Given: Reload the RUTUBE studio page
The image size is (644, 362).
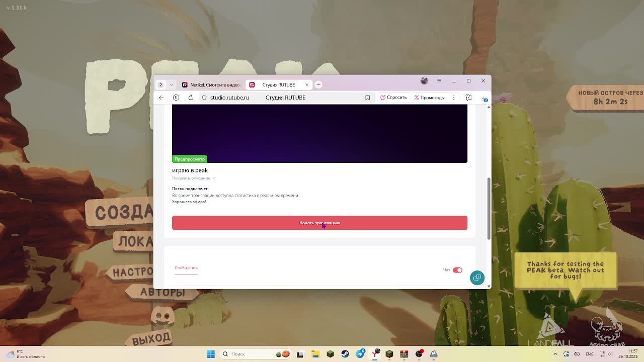Looking at the screenshot, I should click(x=191, y=98).
